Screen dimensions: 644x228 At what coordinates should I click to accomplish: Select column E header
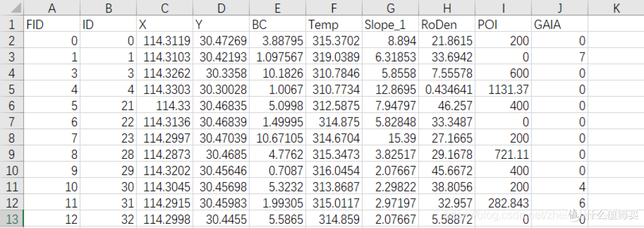click(x=278, y=8)
